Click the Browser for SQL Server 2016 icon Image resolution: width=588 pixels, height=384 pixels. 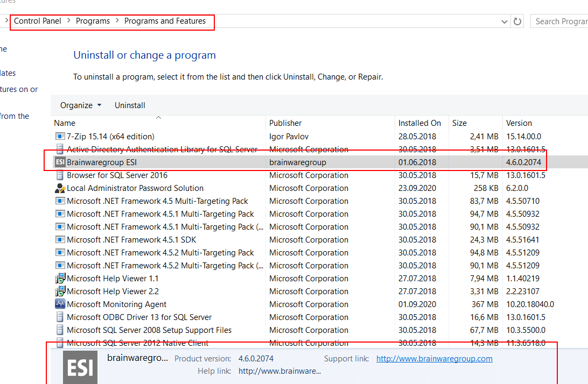click(60, 175)
